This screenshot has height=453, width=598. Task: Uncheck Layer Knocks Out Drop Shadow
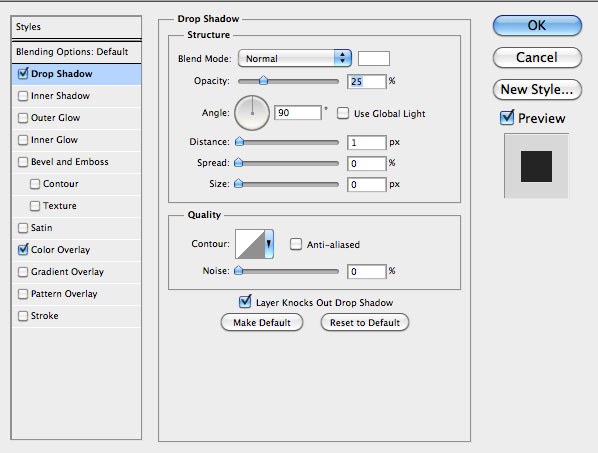[245, 302]
